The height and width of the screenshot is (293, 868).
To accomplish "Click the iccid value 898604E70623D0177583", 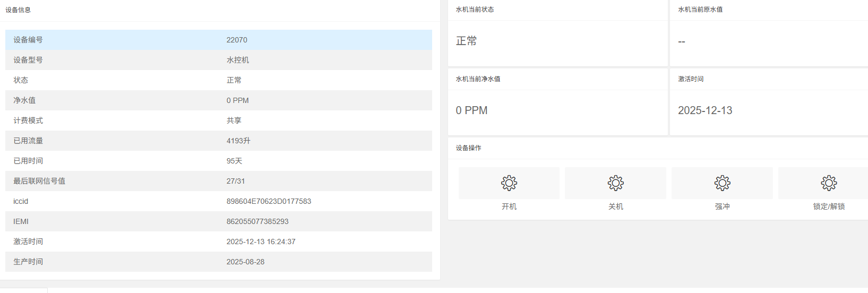I will (269, 201).
